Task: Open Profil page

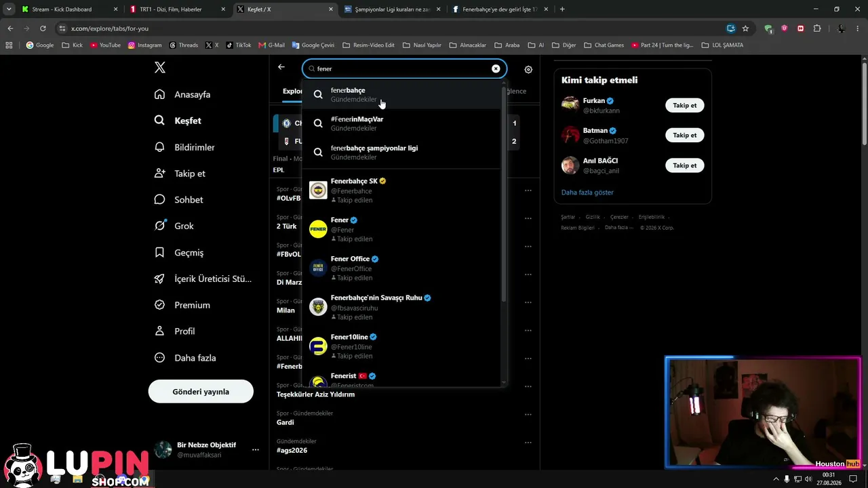Action: click(175, 331)
